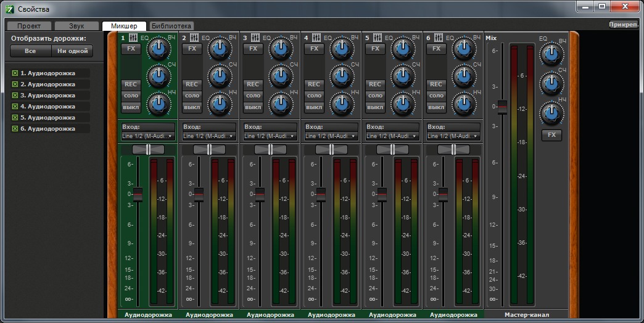Click Аудиодорожка name label under track 1
644x323 pixels.
148,315
